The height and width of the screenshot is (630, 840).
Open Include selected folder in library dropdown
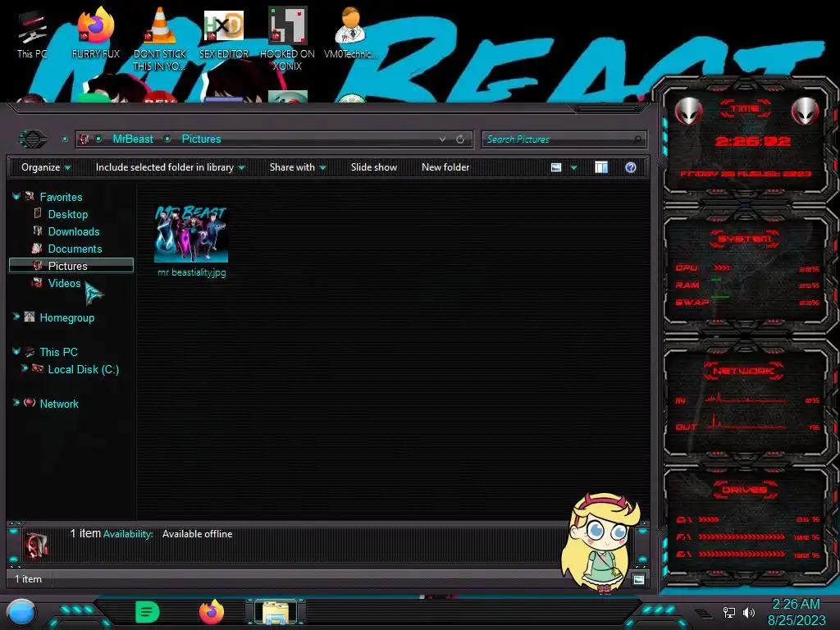(x=170, y=167)
